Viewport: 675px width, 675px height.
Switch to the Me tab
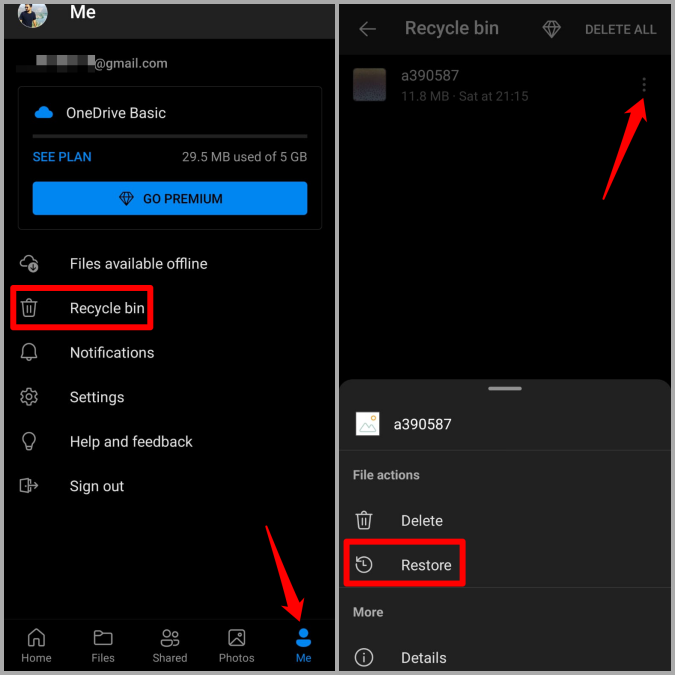point(303,645)
